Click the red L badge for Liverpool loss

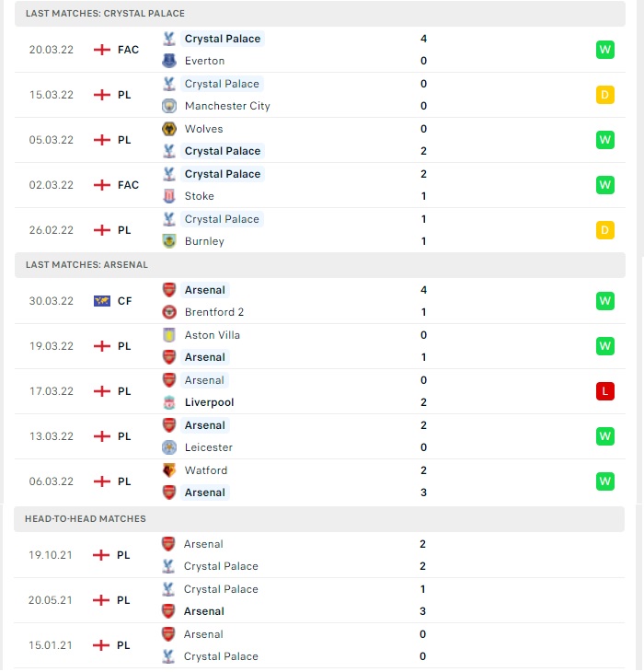point(605,391)
